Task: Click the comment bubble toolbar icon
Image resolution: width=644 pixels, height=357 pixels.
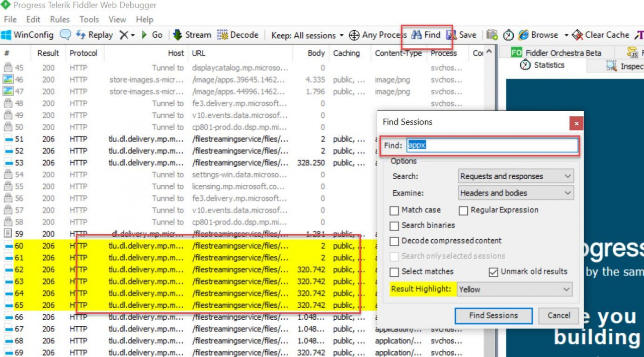Action: pos(65,35)
